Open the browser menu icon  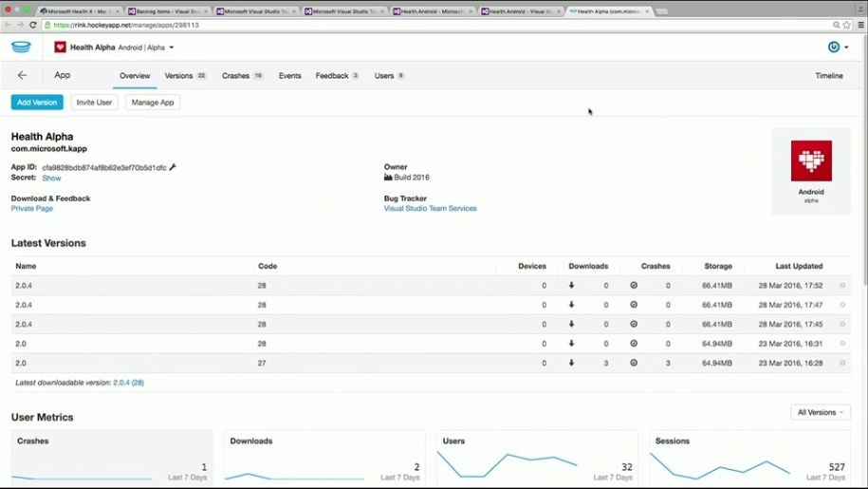(860, 25)
